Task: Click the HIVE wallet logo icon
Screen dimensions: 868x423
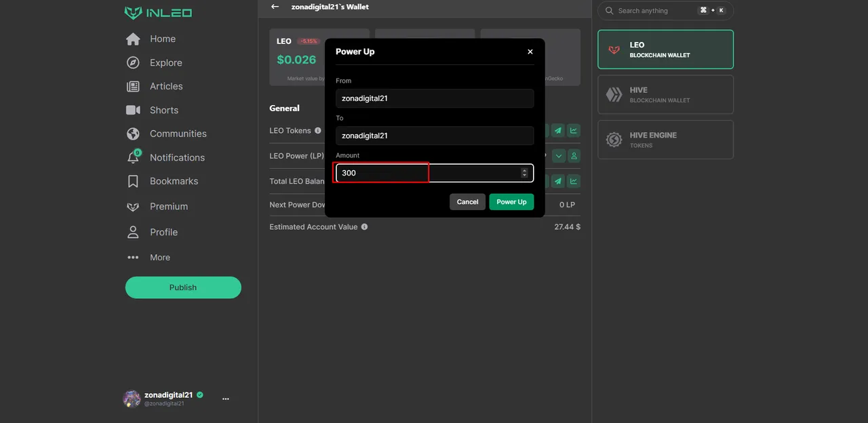Action: tap(614, 94)
